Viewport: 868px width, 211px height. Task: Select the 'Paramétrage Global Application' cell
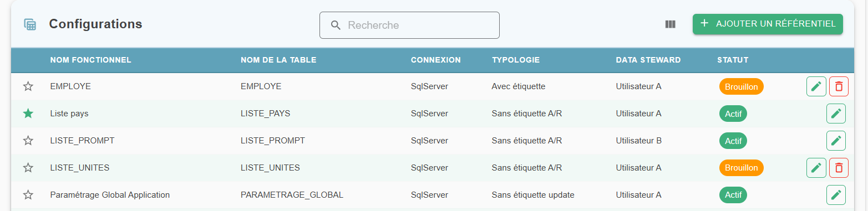pyautogui.click(x=110, y=195)
